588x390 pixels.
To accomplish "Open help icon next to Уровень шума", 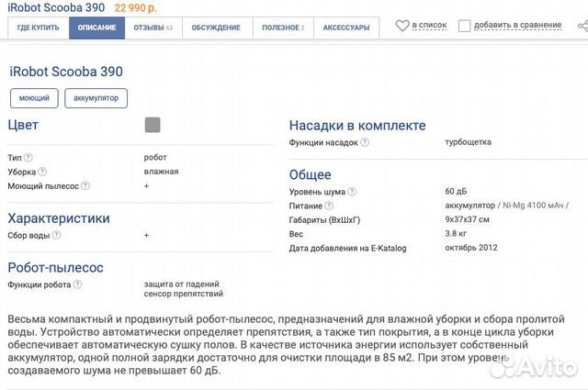I will click(352, 192).
